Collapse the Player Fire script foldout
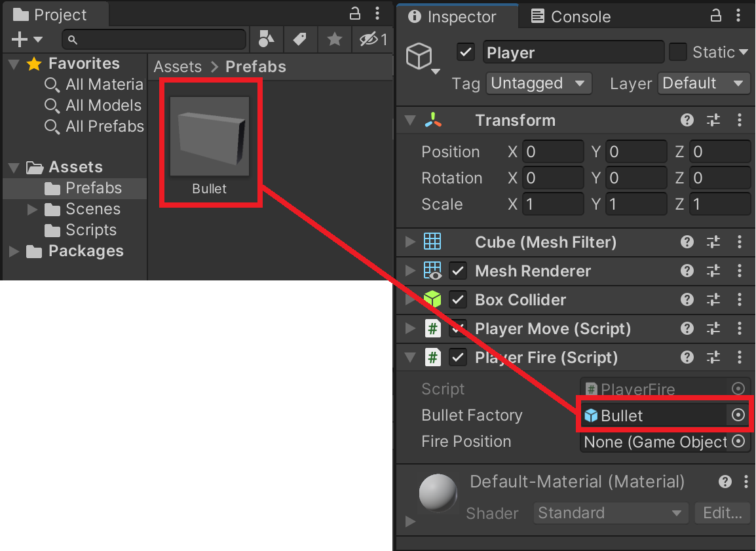Viewport: 756px width, 551px height. pyautogui.click(x=410, y=358)
